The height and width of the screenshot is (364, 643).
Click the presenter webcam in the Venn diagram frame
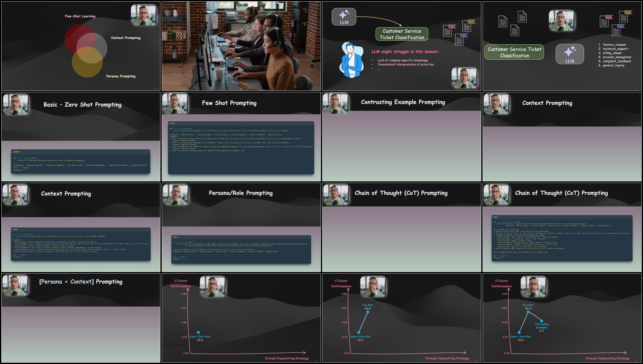[x=144, y=15]
